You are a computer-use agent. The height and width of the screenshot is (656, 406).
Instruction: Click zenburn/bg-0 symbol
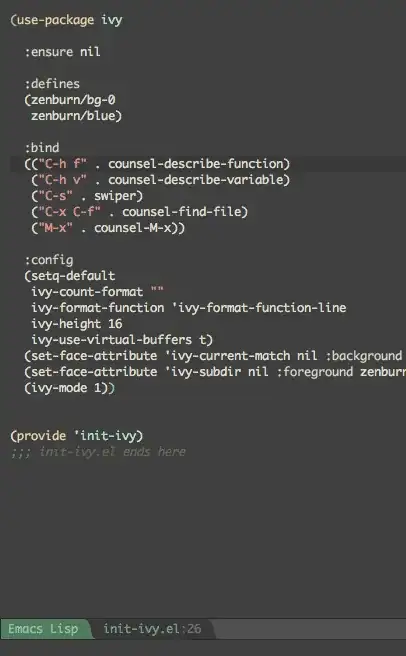[x=70, y=100]
